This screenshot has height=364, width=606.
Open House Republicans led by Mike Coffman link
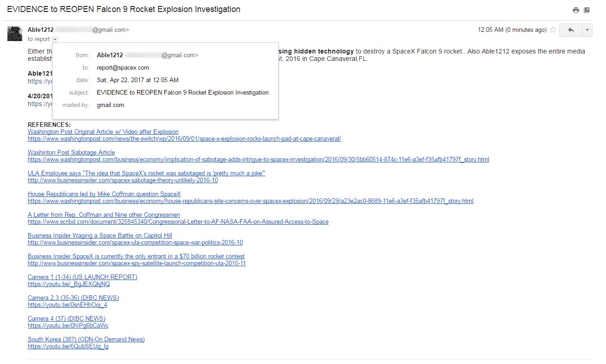[x=104, y=194]
